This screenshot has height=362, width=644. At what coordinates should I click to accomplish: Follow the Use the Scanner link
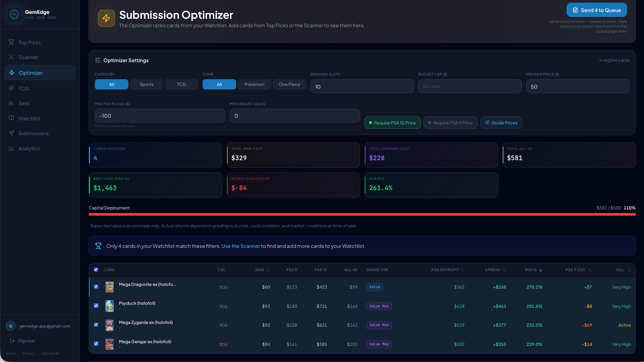click(241, 246)
